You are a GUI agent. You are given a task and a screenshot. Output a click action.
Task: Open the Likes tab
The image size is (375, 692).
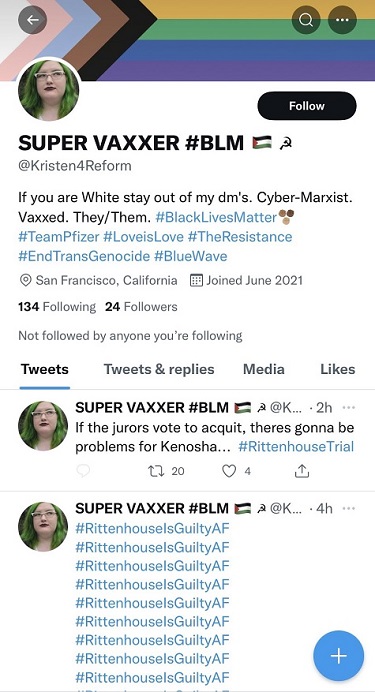click(338, 369)
